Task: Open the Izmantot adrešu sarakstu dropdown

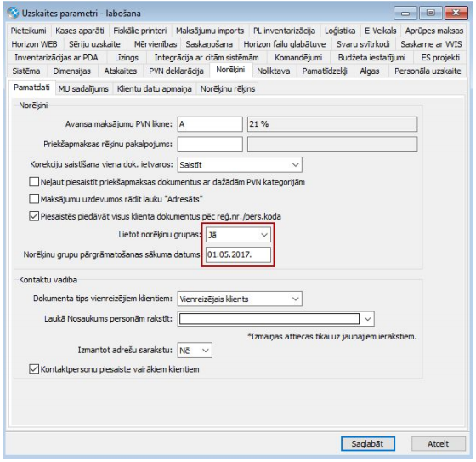Action: pyautogui.click(x=195, y=351)
